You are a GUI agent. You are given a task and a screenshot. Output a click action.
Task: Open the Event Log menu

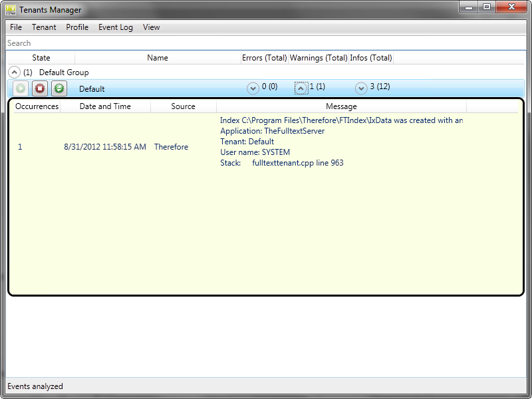coord(115,27)
